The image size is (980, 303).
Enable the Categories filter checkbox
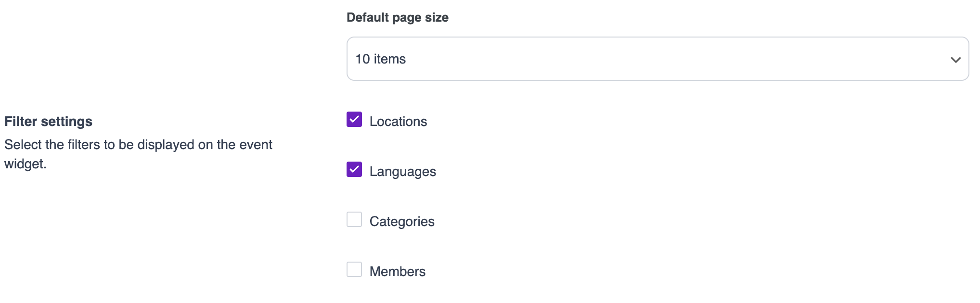point(354,219)
